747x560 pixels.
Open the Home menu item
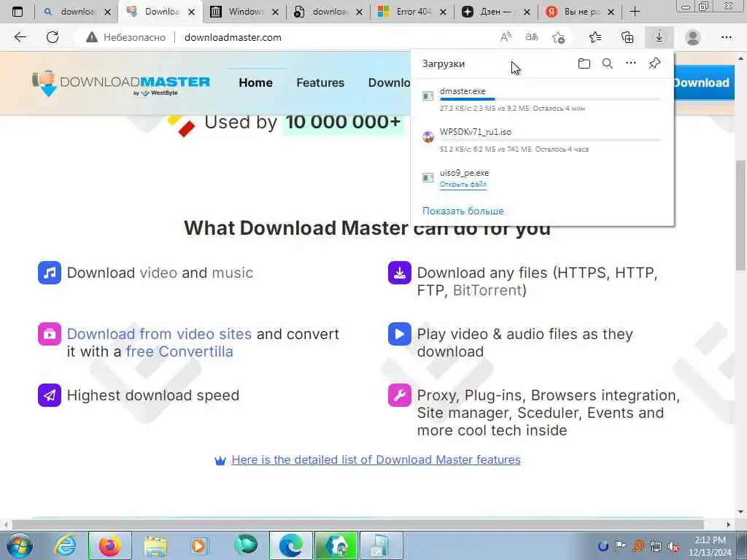click(x=256, y=82)
